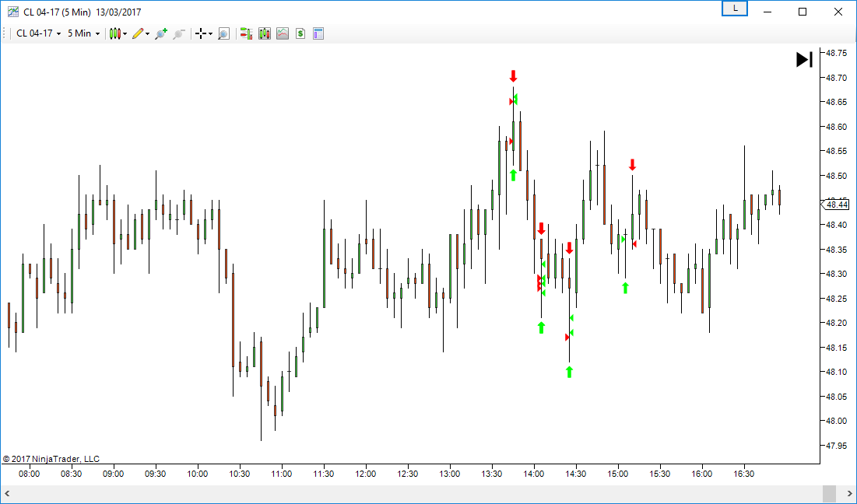Click the 48.00 price axis label

pyautogui.click(x=836, y=421)
